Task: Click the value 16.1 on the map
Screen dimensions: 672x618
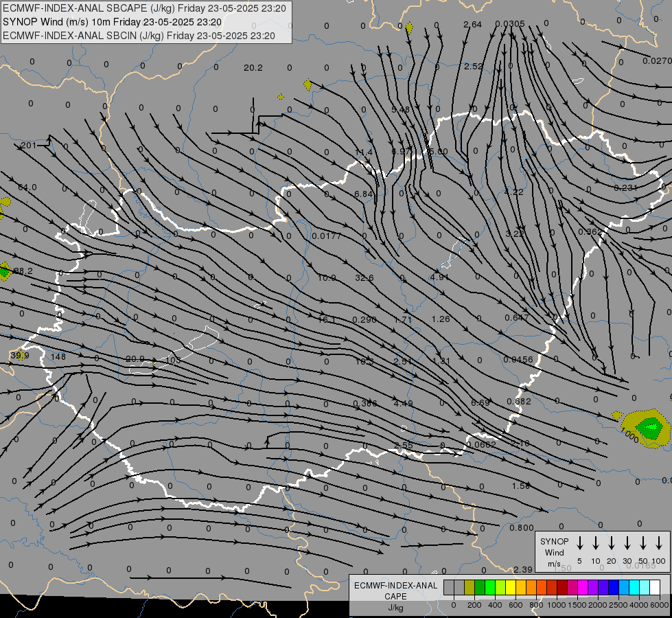Action: [x=327, y=319]
